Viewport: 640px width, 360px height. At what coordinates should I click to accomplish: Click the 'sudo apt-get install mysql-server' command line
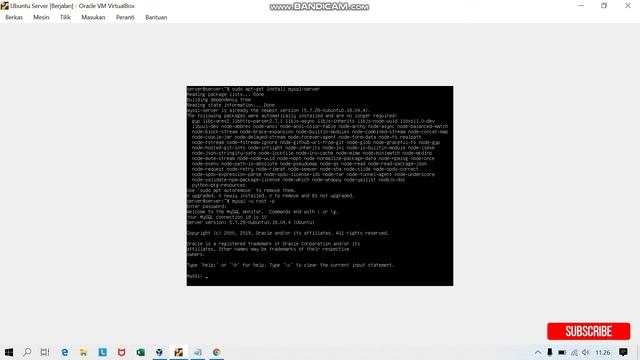253,89
